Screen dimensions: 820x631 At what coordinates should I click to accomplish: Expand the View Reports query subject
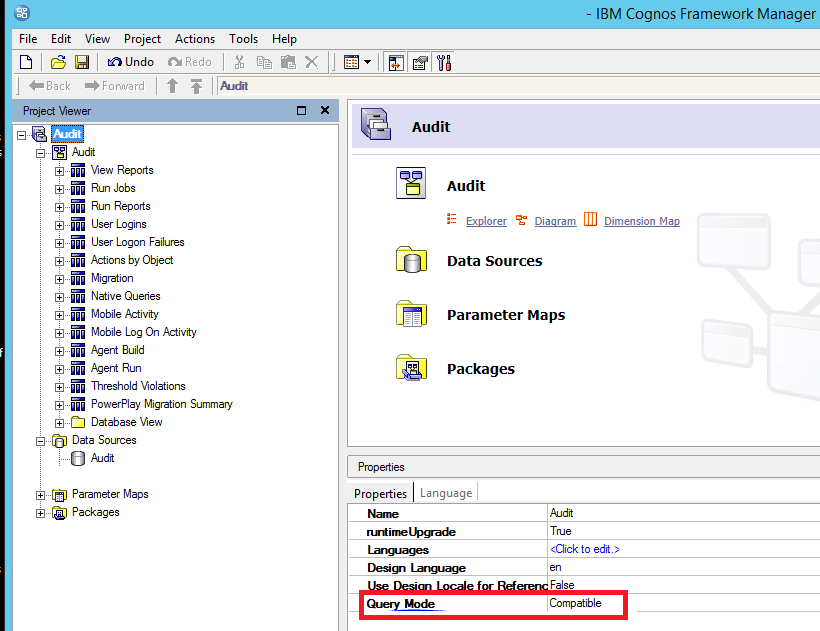point(59,169)
